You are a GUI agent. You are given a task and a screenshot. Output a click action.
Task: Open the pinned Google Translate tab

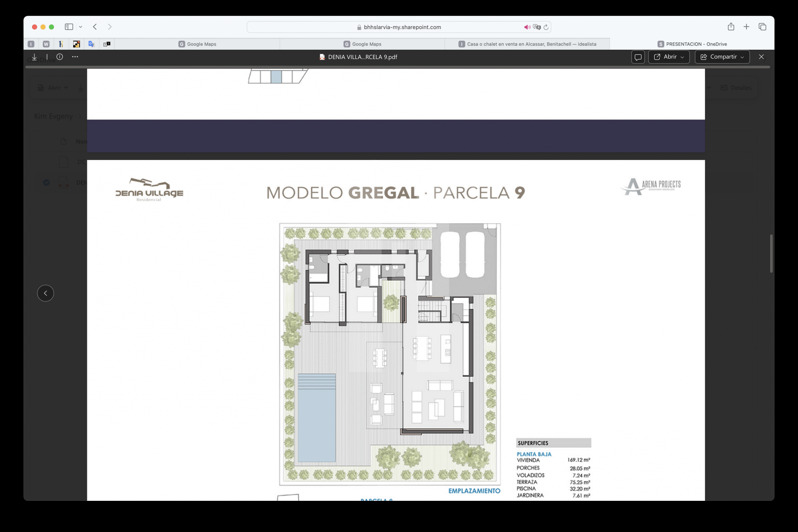point(91,44)
